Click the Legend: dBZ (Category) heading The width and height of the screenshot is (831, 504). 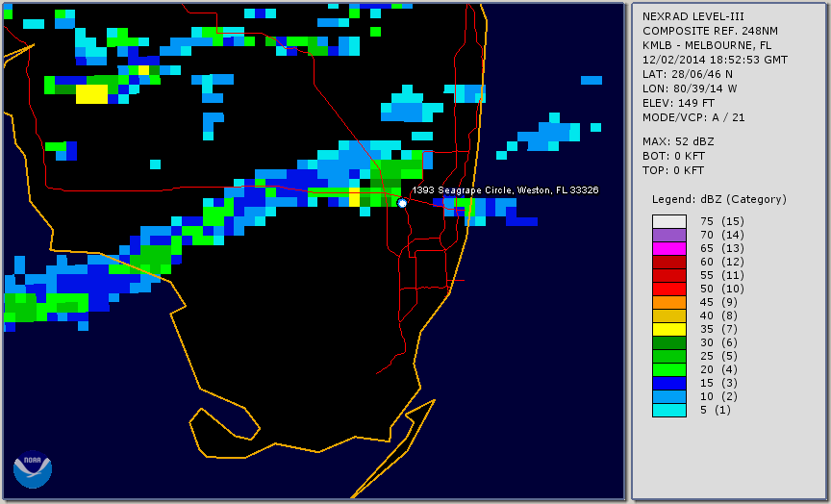pos(719,200)
